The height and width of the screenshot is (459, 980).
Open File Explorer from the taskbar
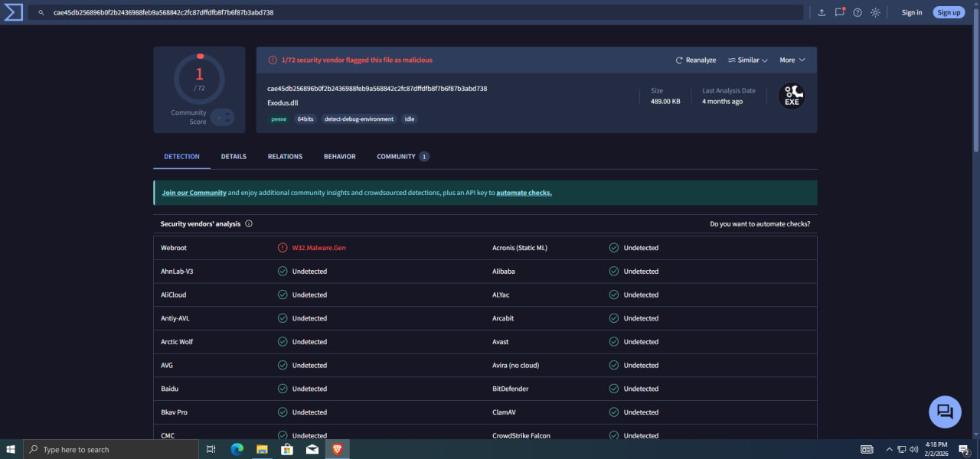tap(261, 449)
